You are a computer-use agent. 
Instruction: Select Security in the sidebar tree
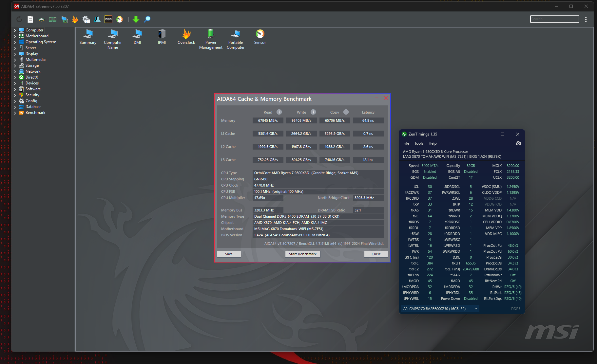coord(32,95)
